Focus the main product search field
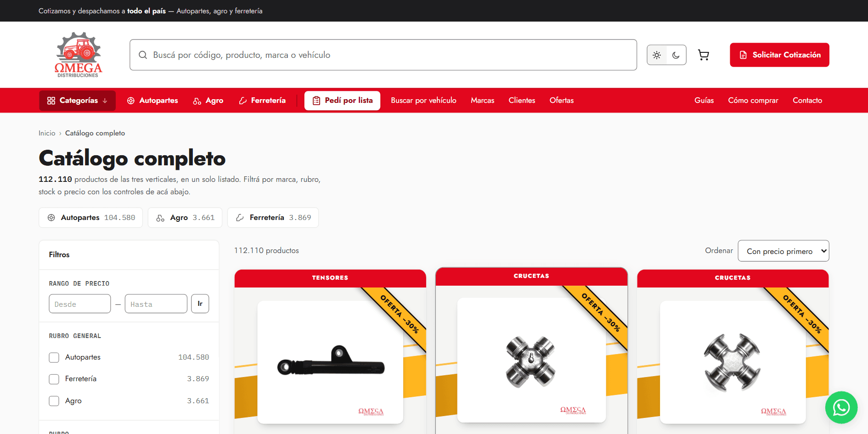This screenshot has width=868, height=434. coord(383,55)
